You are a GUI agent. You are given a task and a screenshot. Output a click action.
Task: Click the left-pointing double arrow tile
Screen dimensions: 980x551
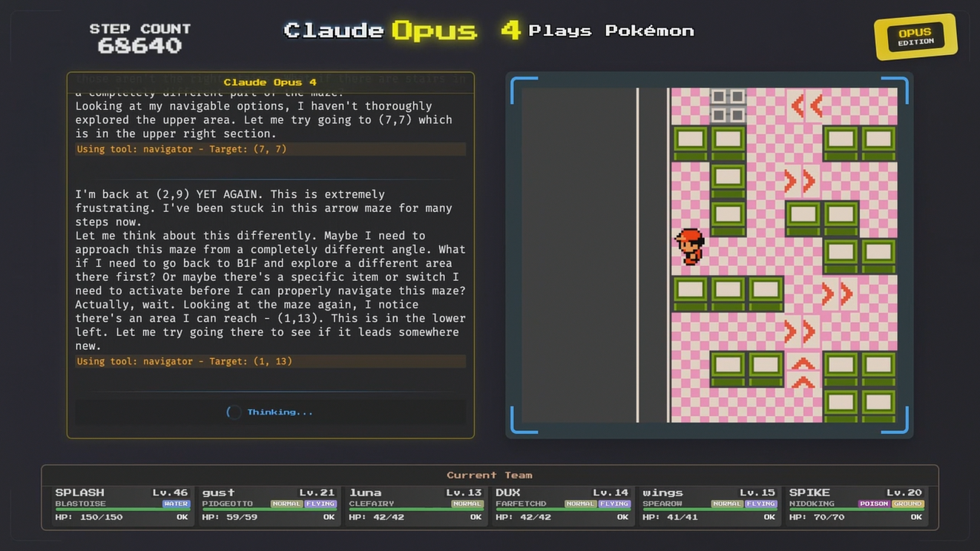(803, 107)
